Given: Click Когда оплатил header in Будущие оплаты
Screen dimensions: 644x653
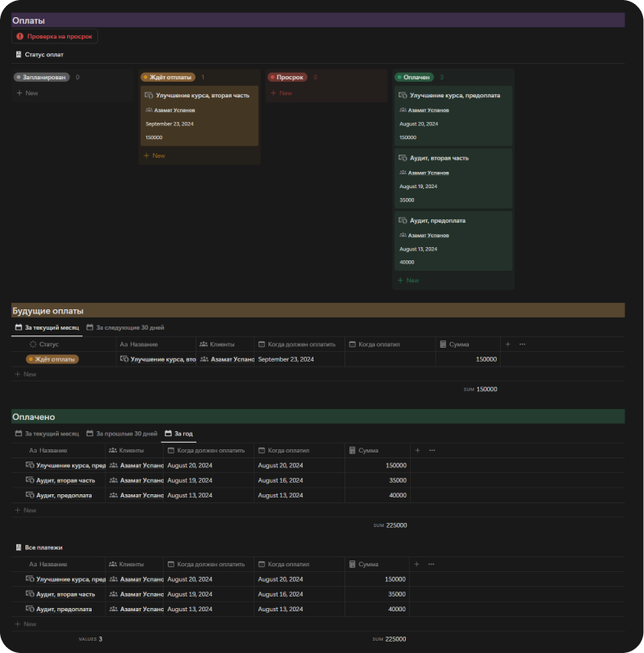Looking at the screenshot, I should pyautogui.click(x=375, y=345).
